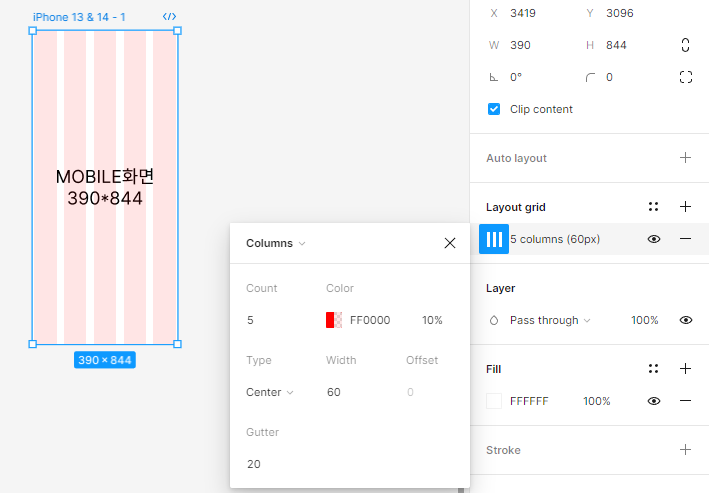This screenshot has width=709, height=493.
Task: Click the blend mode drop icon
Action: pyautogui.click(x=494, y=320)
